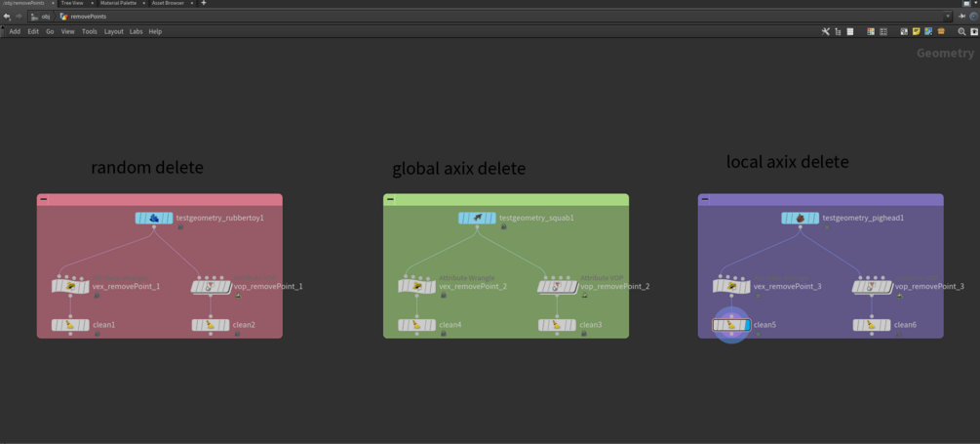Click the rightmost network toolbar icon
980x444 pixels.
tap(974, 31)
